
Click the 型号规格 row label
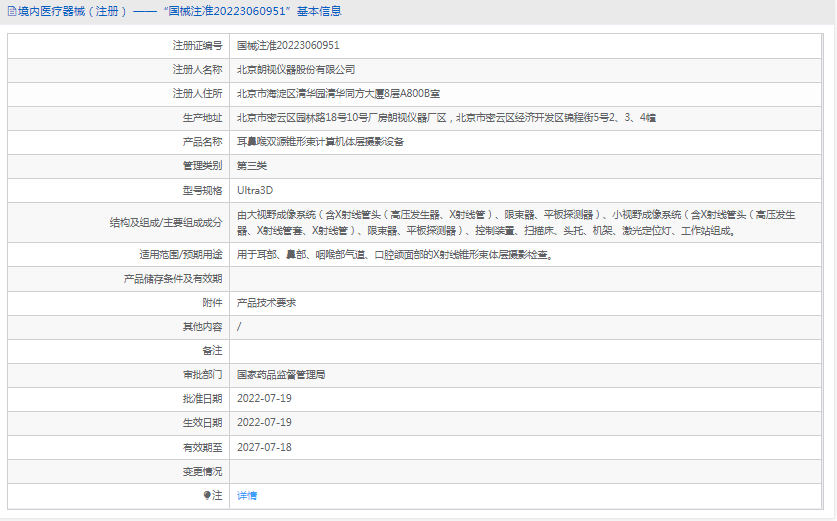tap(202, 191)
